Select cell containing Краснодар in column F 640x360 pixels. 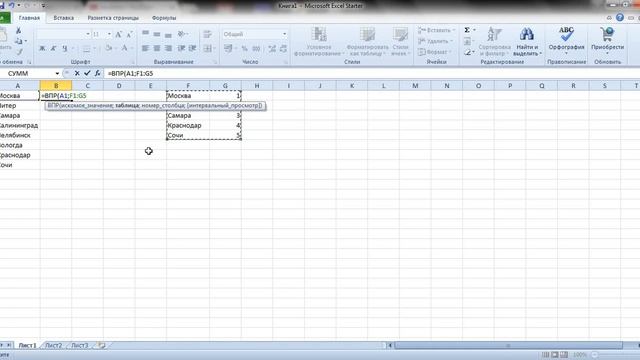coord(188,125)
